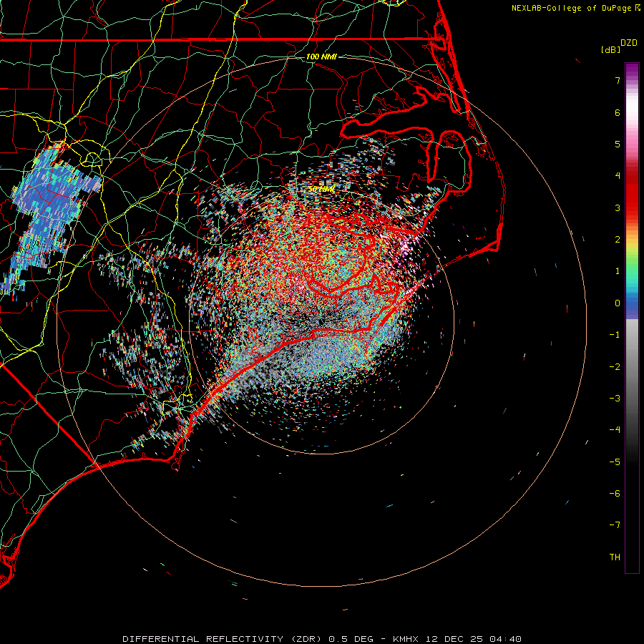Click the 2 value on the color scale
This screenshot has width=644, height=644.
[x=618, y=240]
